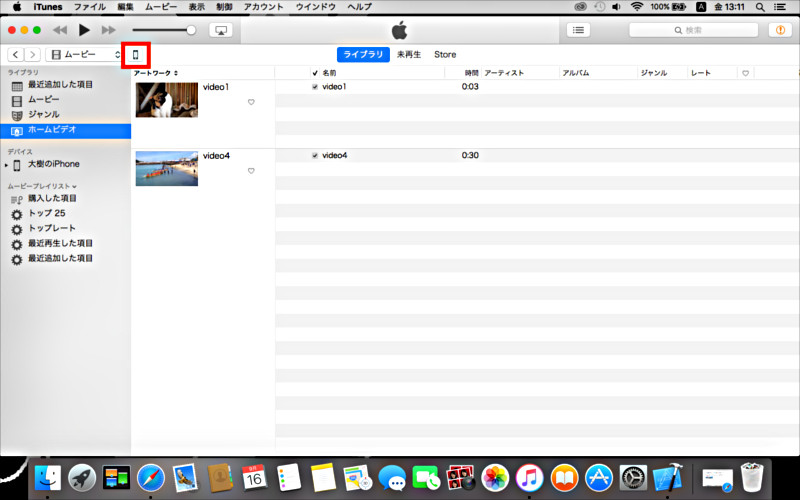This screenshot has height=500, width=800.
Task: Click the fast-forward next track icon
Action: pos(109,30)
